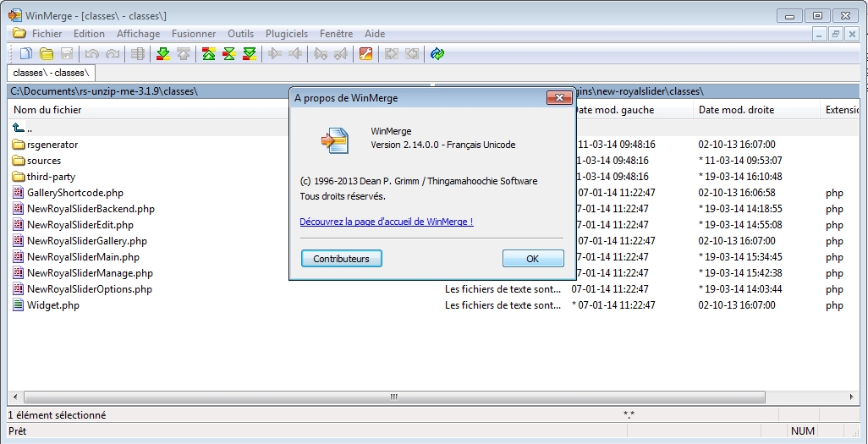Click the horizontal scrollbar right arrow
868x444 pixels.
pos(852,397)
